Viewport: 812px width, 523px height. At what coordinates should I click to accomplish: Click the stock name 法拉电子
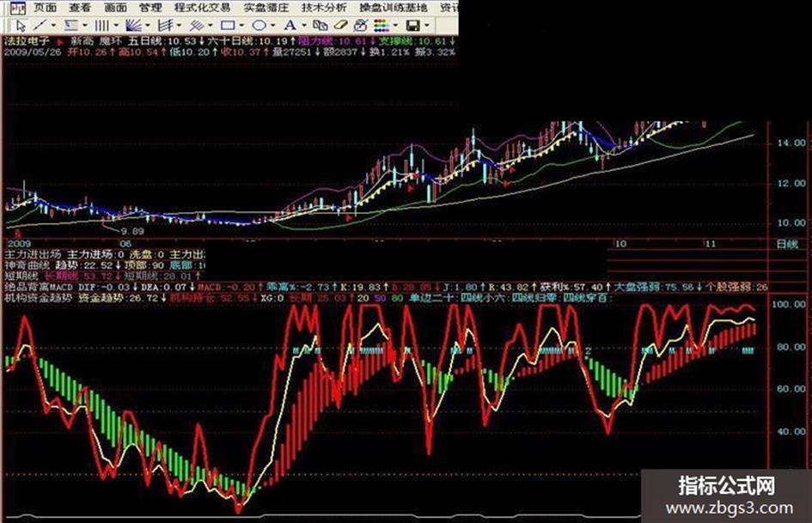(27, 41)
